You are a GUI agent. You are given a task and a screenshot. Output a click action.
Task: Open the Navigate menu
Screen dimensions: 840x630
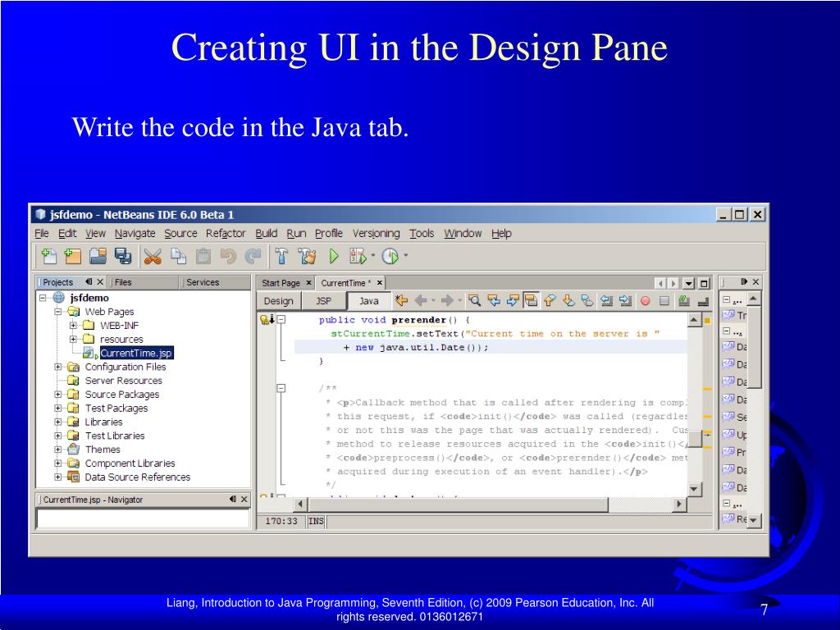(x=135, y=234)
